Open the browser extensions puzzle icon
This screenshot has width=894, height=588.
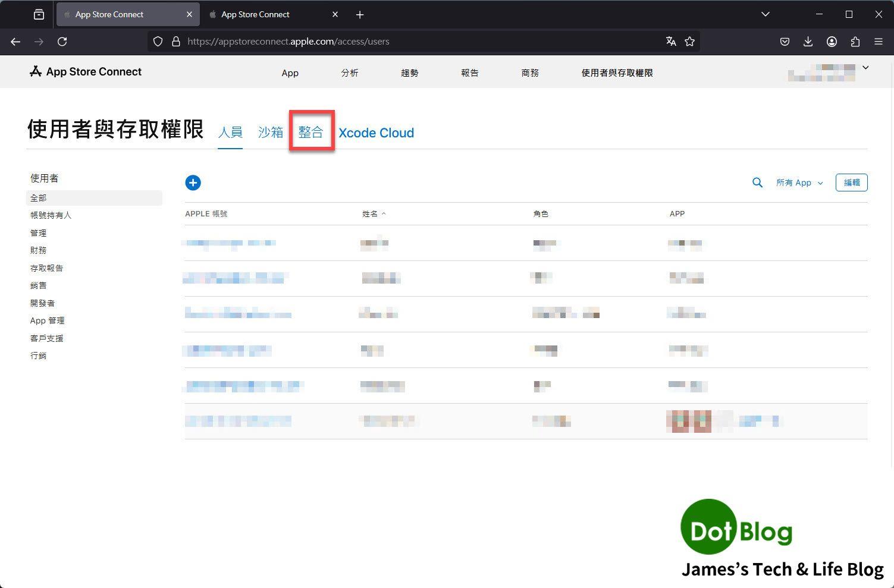[x=855, y=42]
